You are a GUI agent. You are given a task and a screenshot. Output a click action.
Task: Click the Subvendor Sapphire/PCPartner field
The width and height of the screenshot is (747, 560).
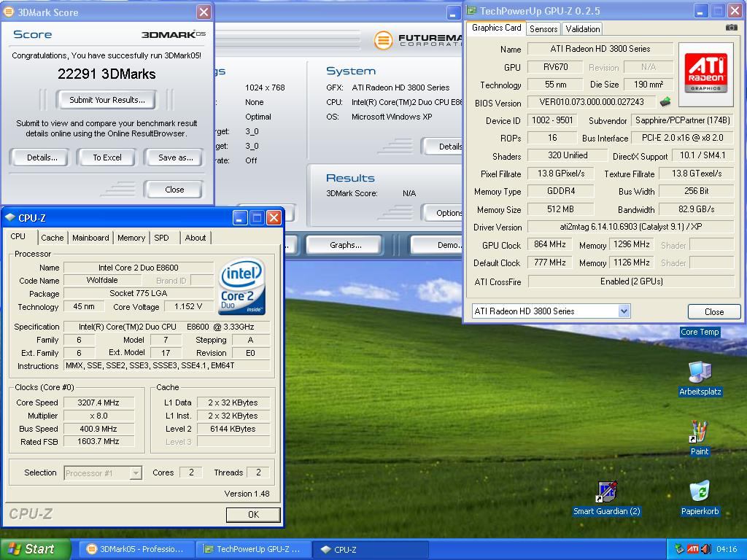click(682, 120)
